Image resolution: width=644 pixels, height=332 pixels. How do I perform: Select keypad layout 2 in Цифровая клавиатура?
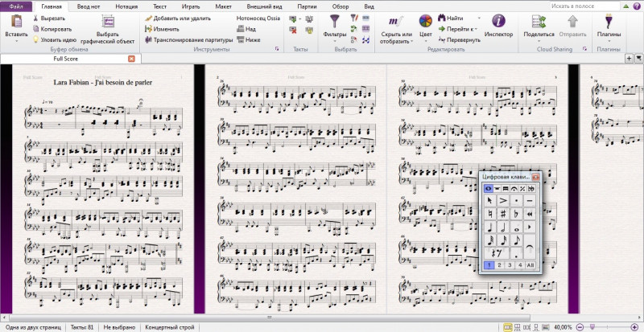tap(499, 264)
